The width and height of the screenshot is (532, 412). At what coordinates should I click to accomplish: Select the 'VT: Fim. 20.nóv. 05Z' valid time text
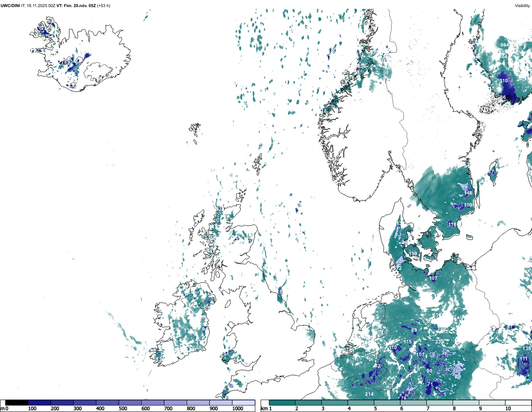(76, 6)
